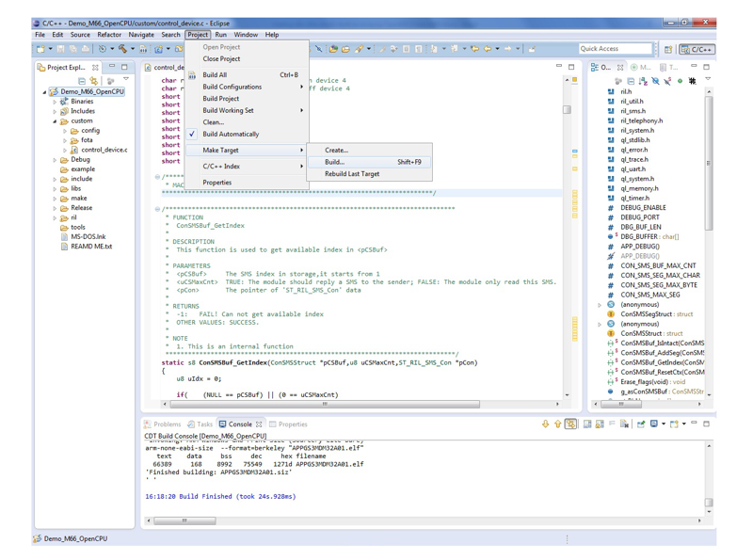Select ql_timer.h in the Outline
The image size is (753, 560).
click(x=629, y=199)
